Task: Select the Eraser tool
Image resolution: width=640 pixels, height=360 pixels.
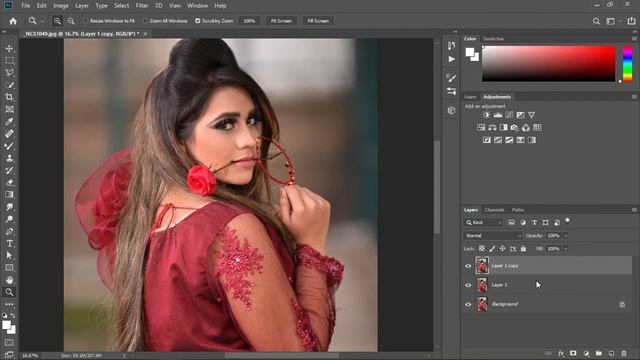Action: (x=9, y=183)
